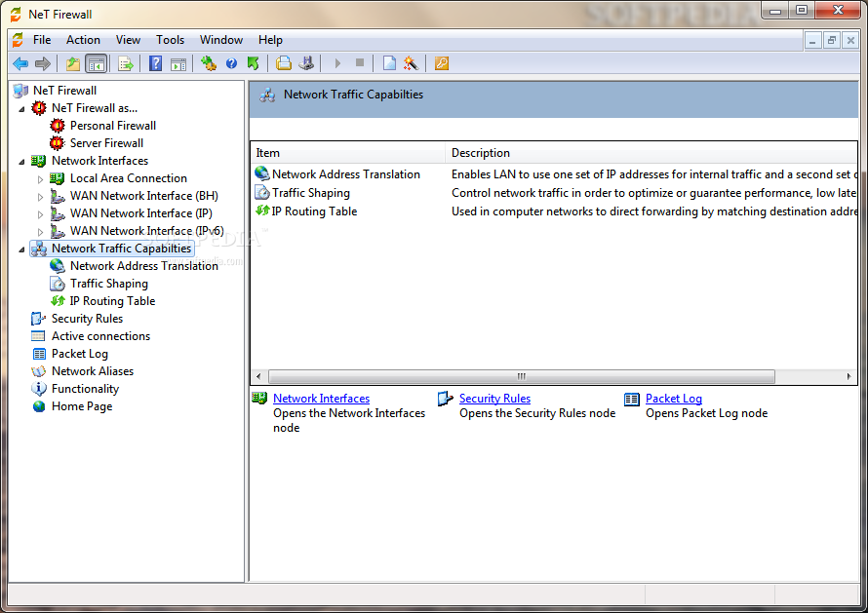This screenshot has height=613, width=868.
Task: Open Packet Log in the tree
Action: click(x=80, y=354)
